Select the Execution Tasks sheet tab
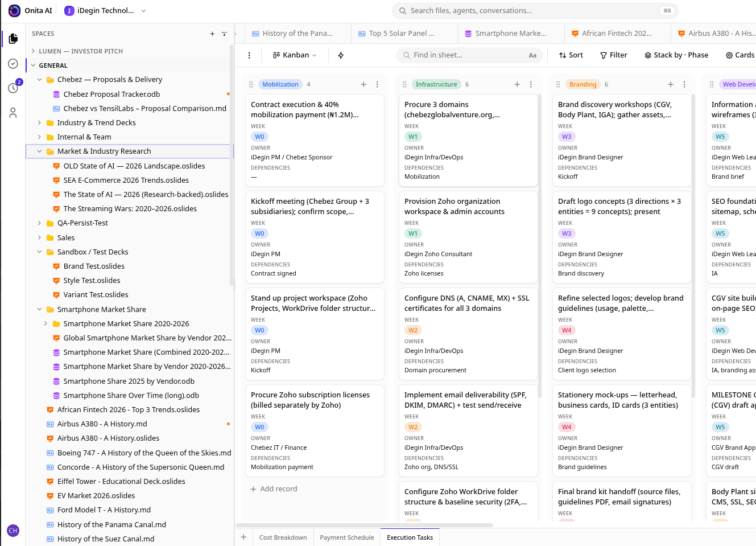 click(x=410, y=537)
